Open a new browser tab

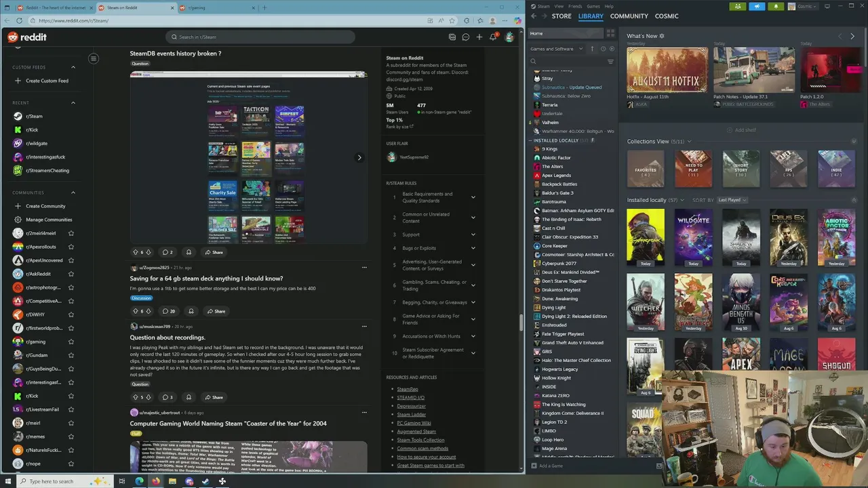point(264,7)
